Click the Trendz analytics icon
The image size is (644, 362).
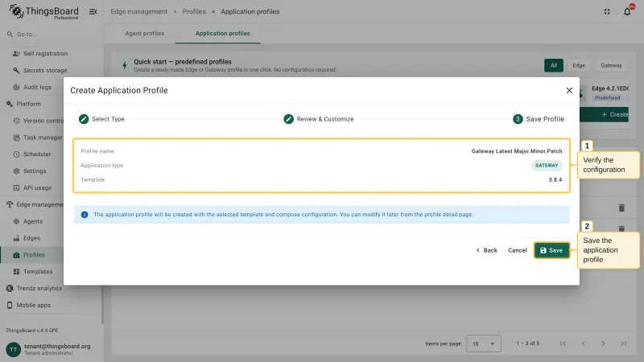(x=10, y=289)
